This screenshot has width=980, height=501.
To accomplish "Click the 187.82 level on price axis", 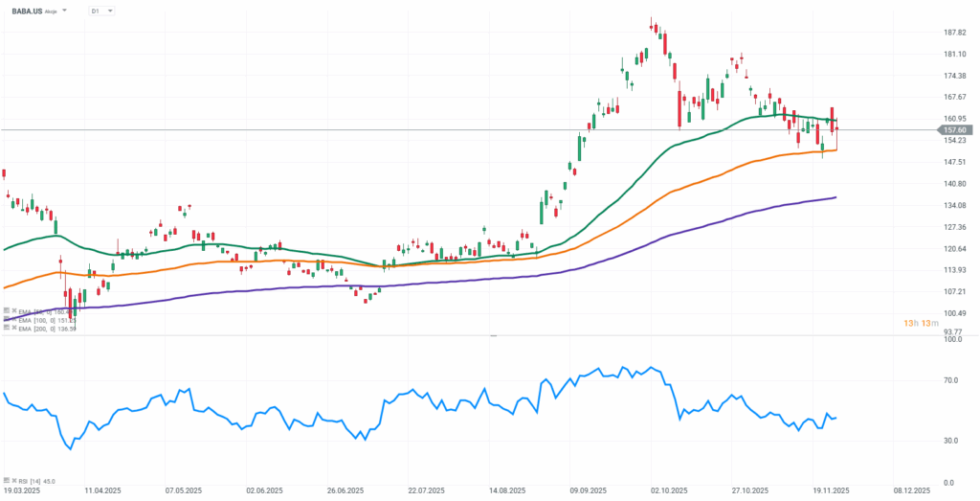I will coord(955,32).
